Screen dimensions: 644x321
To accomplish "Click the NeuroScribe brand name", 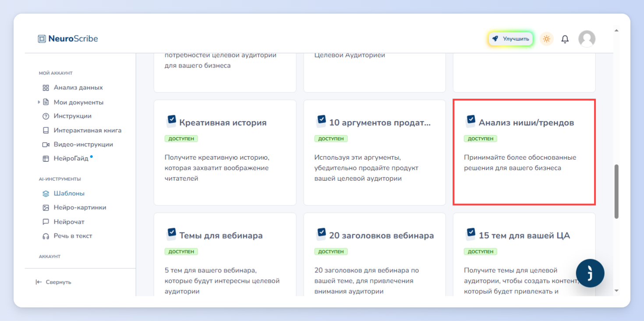I will click(73, 39).
